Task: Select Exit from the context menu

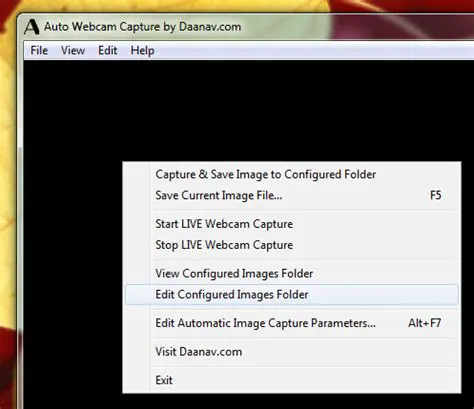Action: pyautogui.click(x=292, y=380)
